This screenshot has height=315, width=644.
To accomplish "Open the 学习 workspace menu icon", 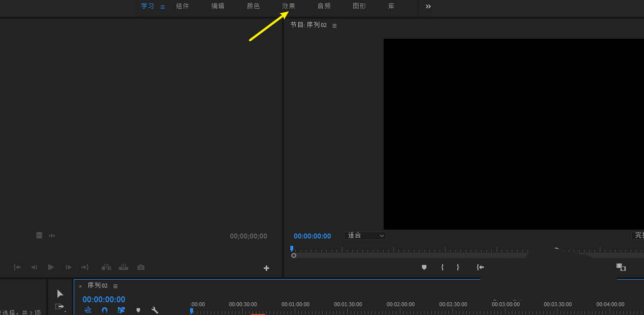I will coord(163,7).
